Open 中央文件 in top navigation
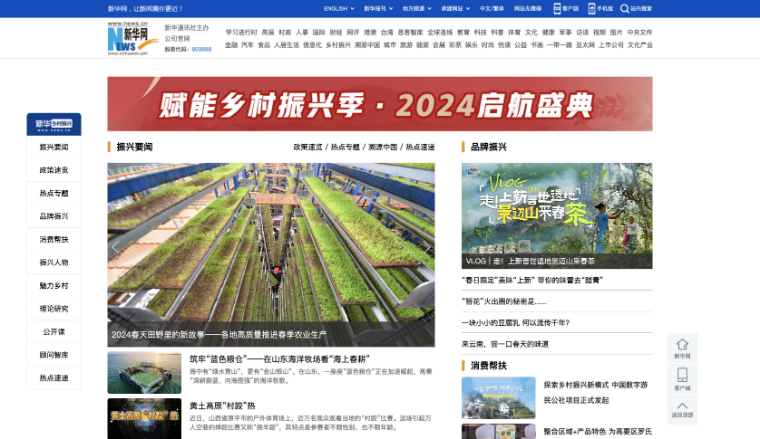This screenshot has height=439, width=760. tap(639, 32)
